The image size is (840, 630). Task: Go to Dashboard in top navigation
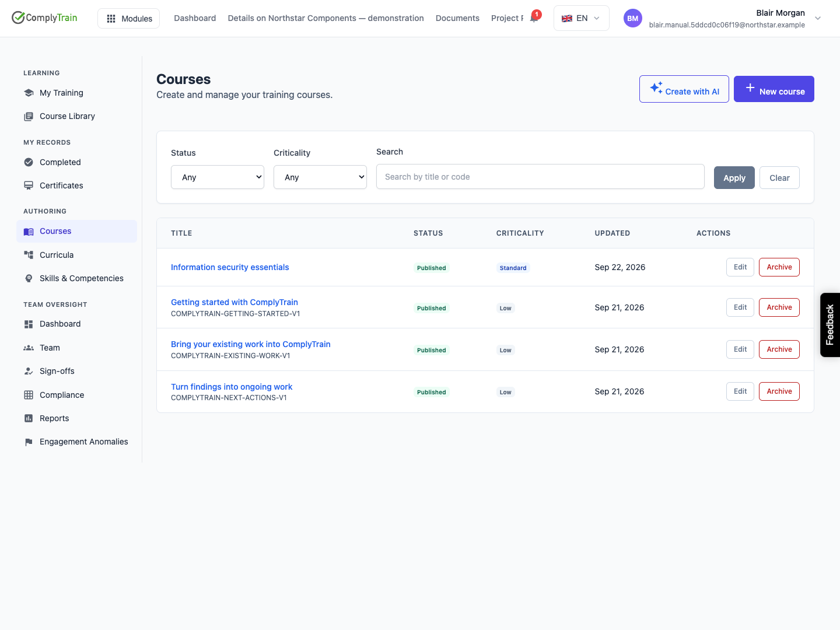[x=195, y=18]
